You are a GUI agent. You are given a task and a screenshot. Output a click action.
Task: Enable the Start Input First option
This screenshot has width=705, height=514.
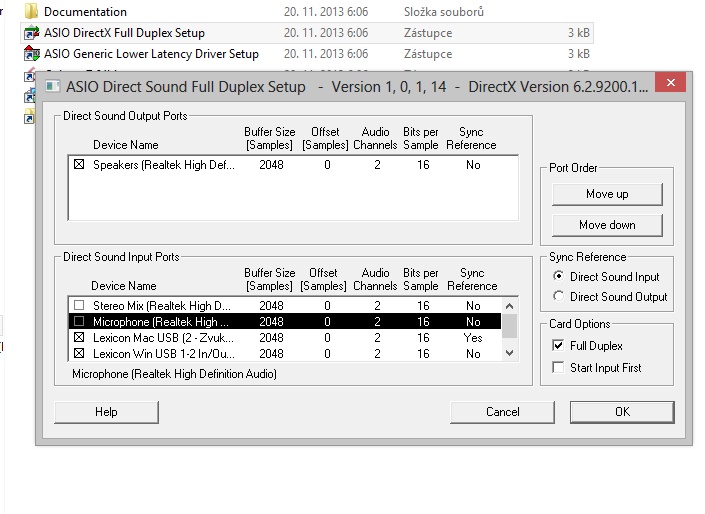(558, 367)
